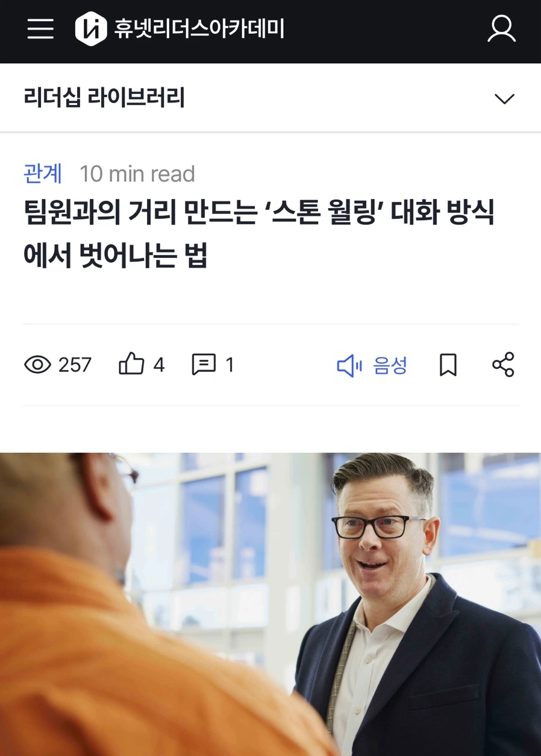This screenshot has width=541, height=756.
Task: Bookmark this article
Action: (448, 365)
